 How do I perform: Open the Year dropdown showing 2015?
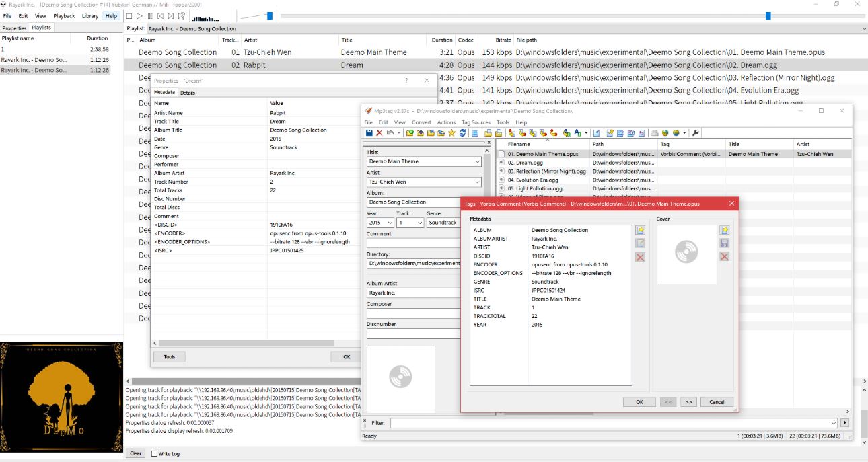390,223
